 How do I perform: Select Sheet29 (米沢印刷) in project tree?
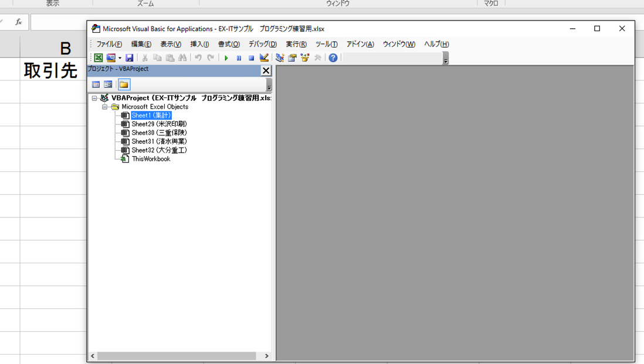click(159, 124)
